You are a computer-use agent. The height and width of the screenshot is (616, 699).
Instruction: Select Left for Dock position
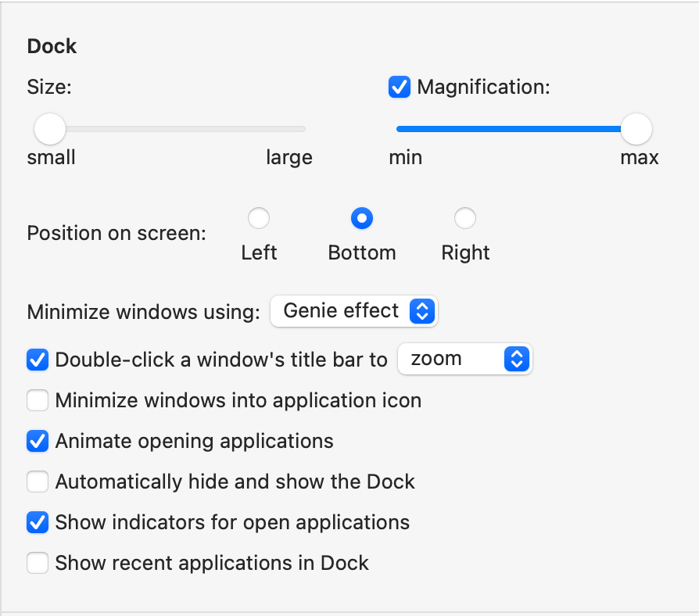pyautogui.click(x=259, y=218)
